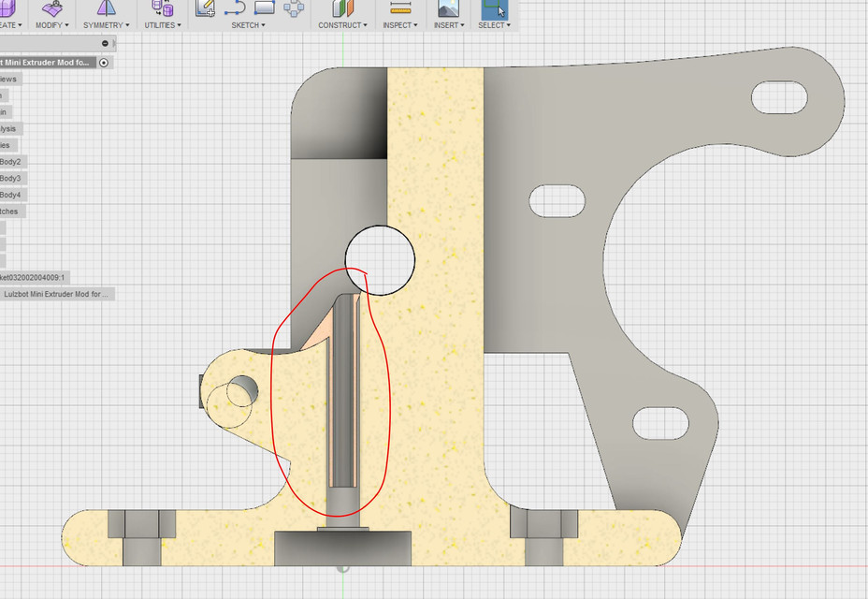Toggle visibility of Body2
The image size is (868, 599).
13,161
